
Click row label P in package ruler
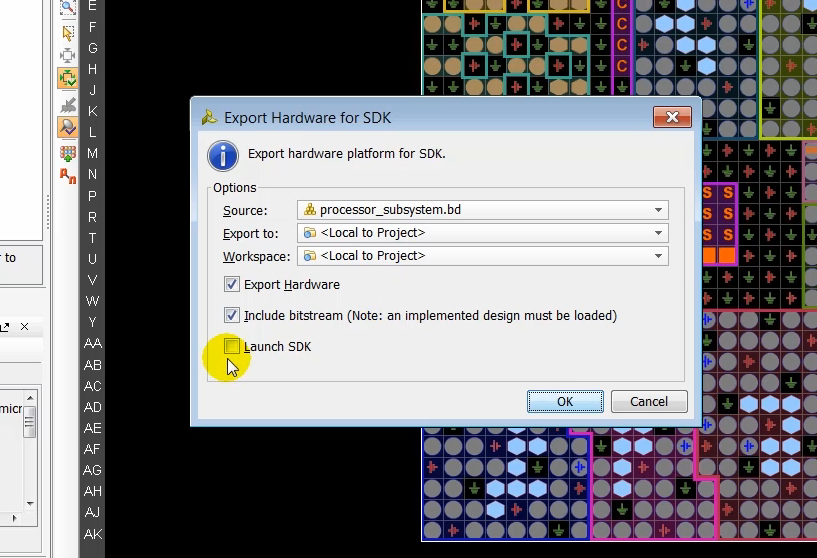(93, 196)
